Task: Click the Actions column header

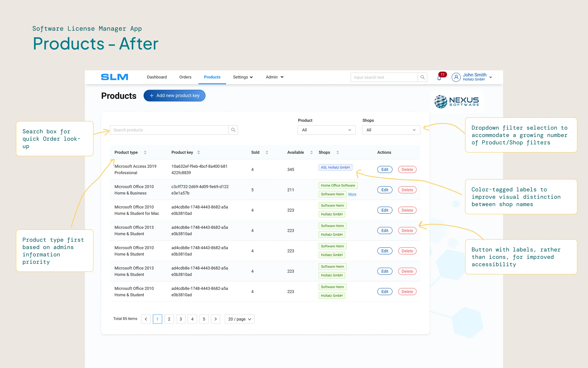Action: (384, 152)
